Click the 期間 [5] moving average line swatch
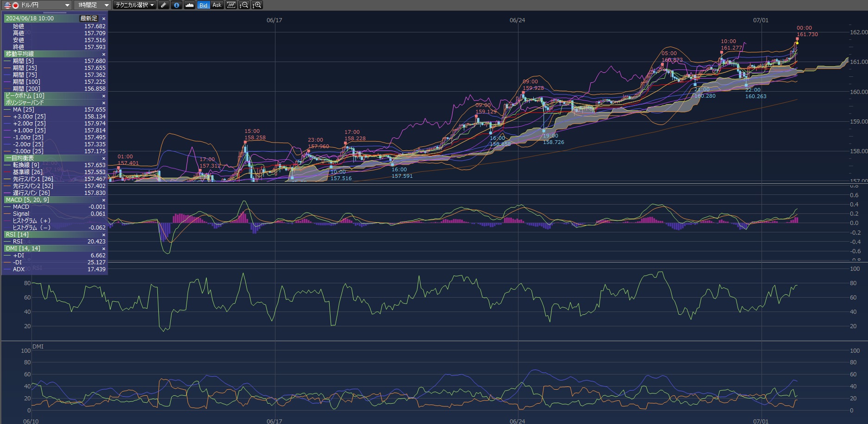This screenshot has height=424, width=868. 7,61
